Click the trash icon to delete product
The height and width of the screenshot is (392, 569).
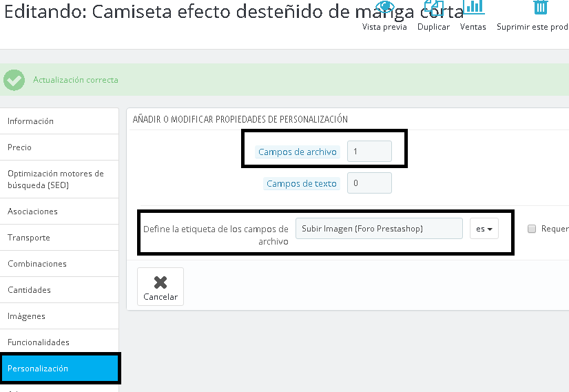540,8
